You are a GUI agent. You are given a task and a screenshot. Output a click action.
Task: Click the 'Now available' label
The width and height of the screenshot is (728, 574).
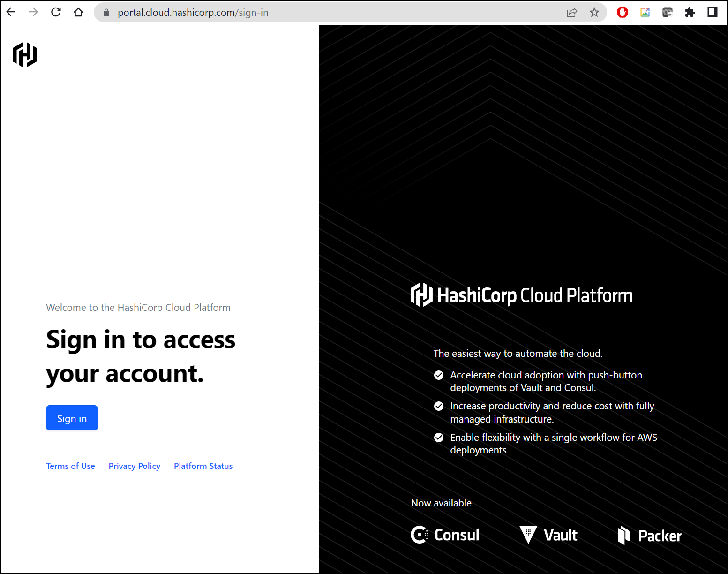point(441,503)
